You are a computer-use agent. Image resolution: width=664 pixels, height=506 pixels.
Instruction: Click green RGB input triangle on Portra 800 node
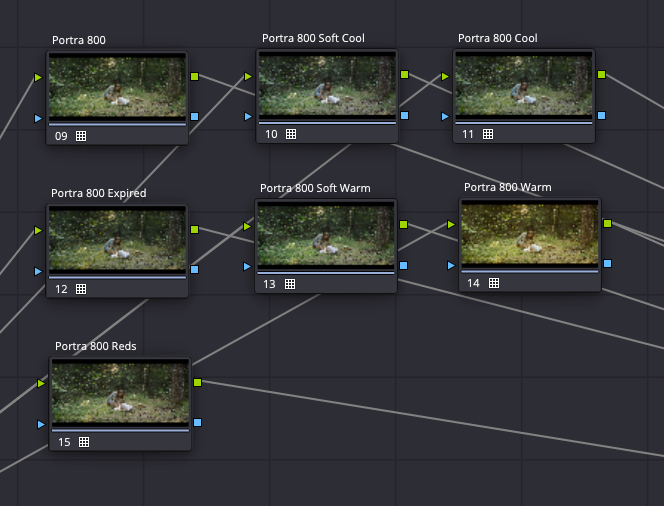pos(39,77)
